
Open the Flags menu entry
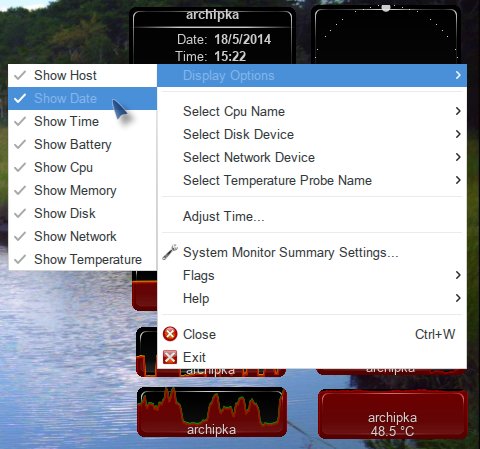point(312,275)
